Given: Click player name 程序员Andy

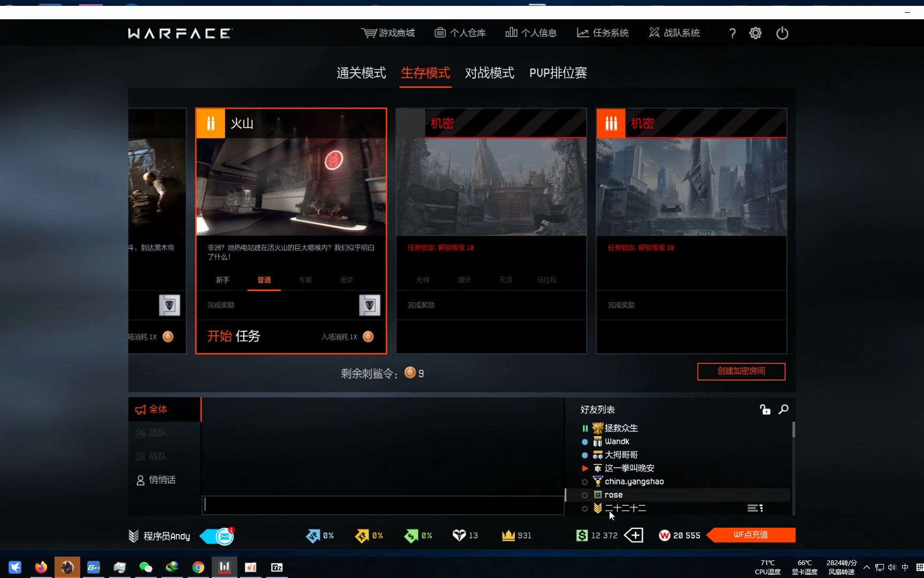Looking at the screenshot, I should tap(166, 536).
